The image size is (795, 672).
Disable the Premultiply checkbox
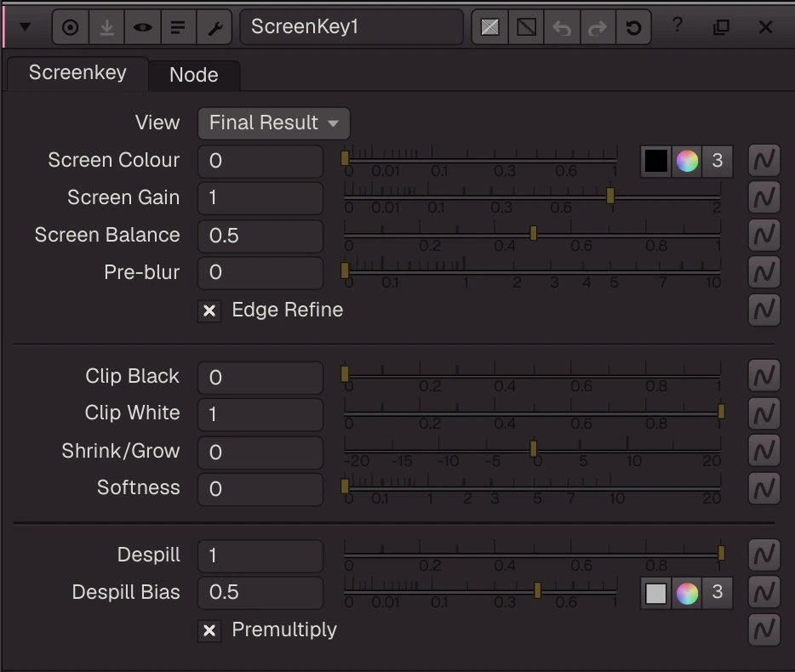(x=209, y=631)
